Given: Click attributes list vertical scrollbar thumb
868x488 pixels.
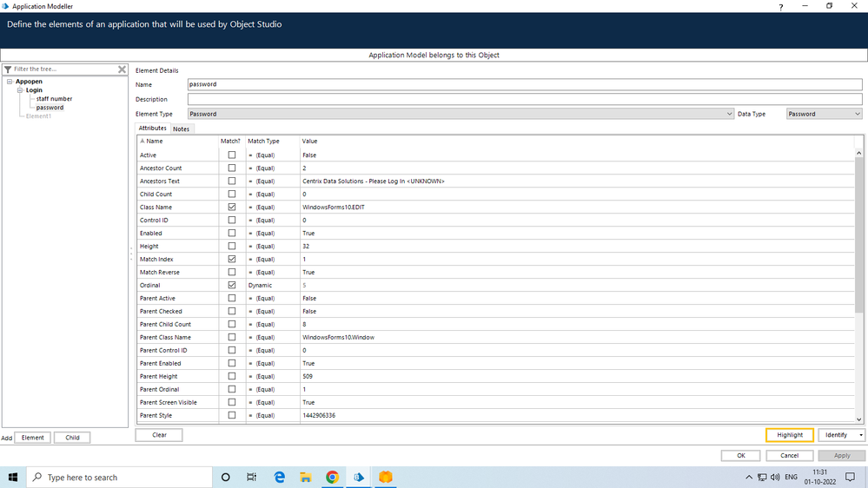Looking at the screenshot, I should click(858, 235).
